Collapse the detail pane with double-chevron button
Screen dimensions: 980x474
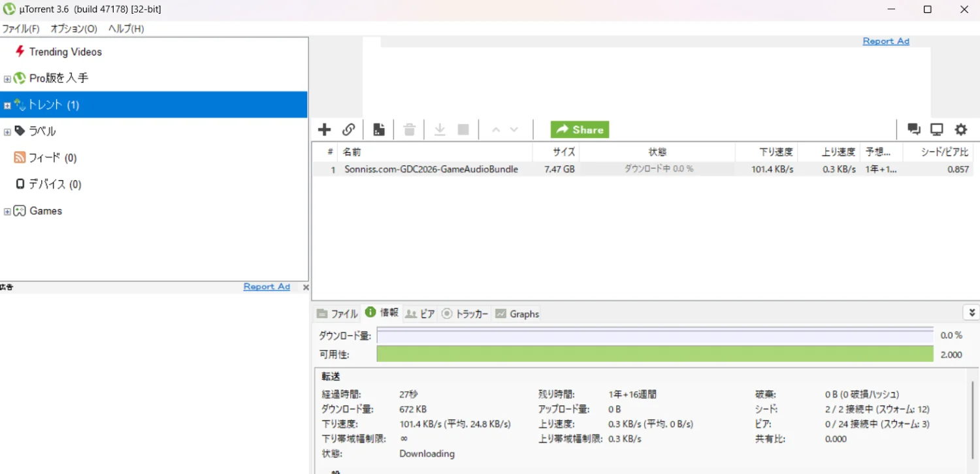coord(972,313)
